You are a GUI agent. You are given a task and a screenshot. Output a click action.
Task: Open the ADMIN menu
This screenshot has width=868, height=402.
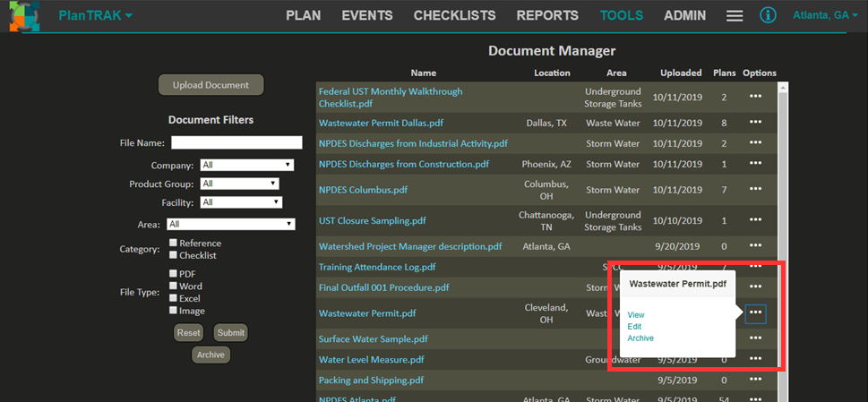[684, 15]
